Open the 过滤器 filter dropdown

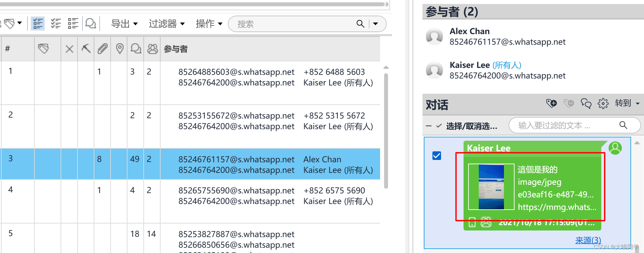pos(167,24)
